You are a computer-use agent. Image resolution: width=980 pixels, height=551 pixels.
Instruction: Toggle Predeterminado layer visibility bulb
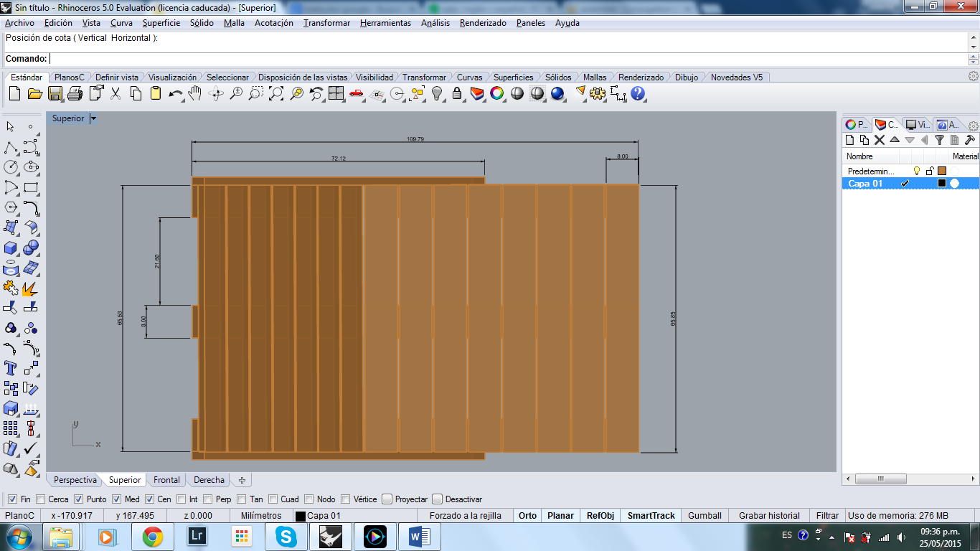(x=916, y=171)
